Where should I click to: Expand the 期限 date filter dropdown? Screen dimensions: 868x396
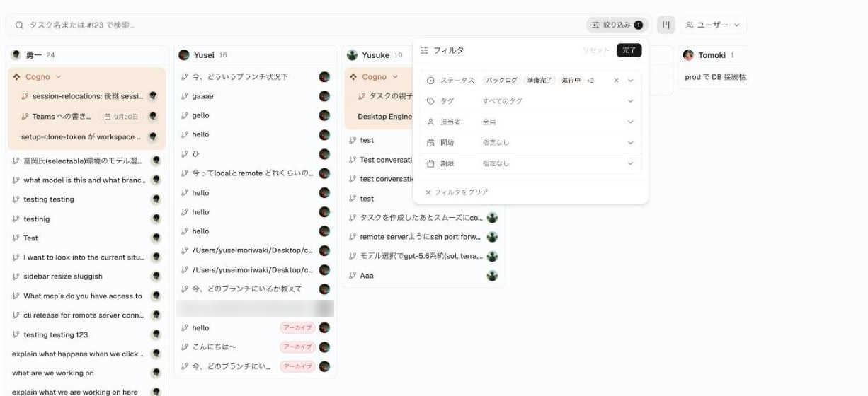coord(630,163)
